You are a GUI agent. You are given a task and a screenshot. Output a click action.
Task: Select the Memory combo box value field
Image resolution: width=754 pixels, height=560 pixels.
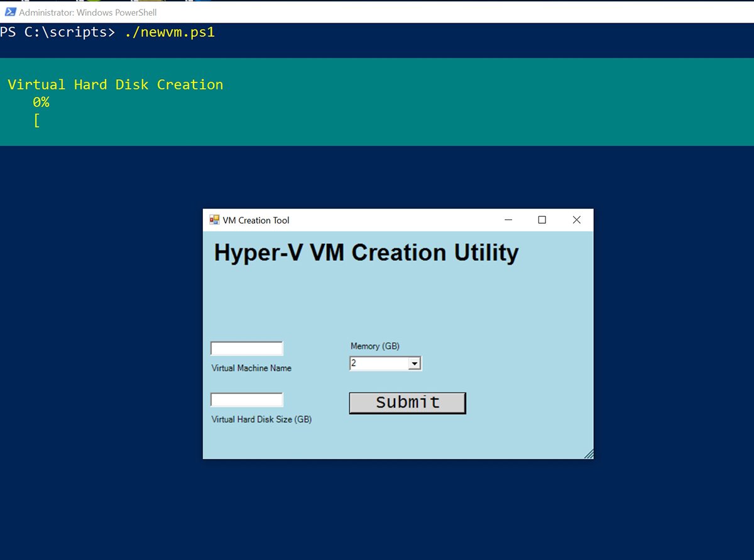378,363
